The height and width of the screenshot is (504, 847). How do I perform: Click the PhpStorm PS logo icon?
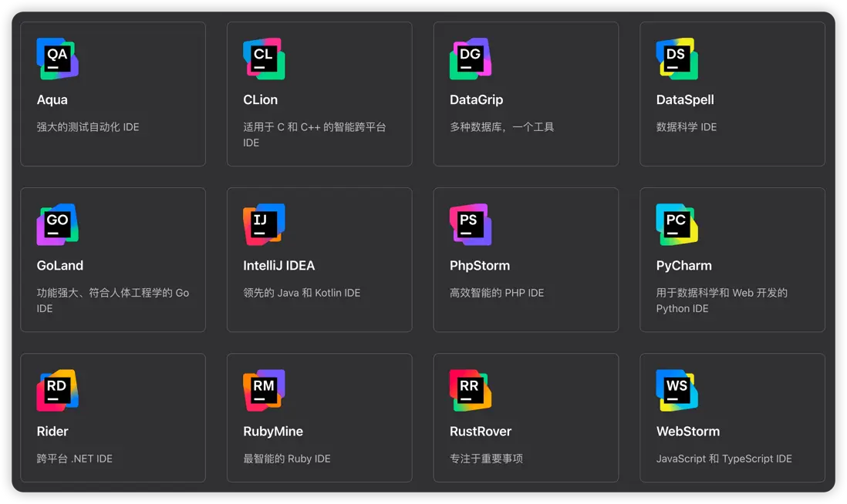tap(471, 224)
